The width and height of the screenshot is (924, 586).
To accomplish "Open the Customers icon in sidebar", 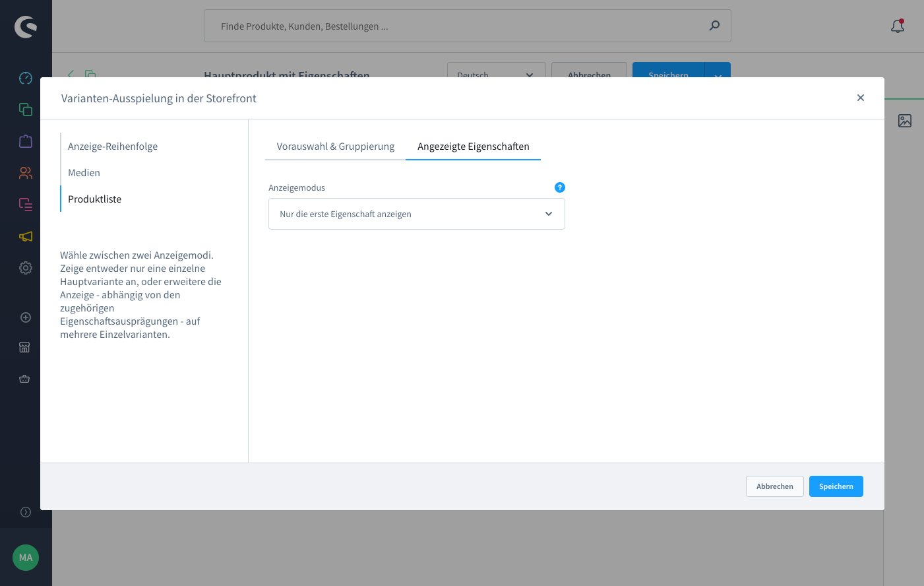I will [26, 173].
